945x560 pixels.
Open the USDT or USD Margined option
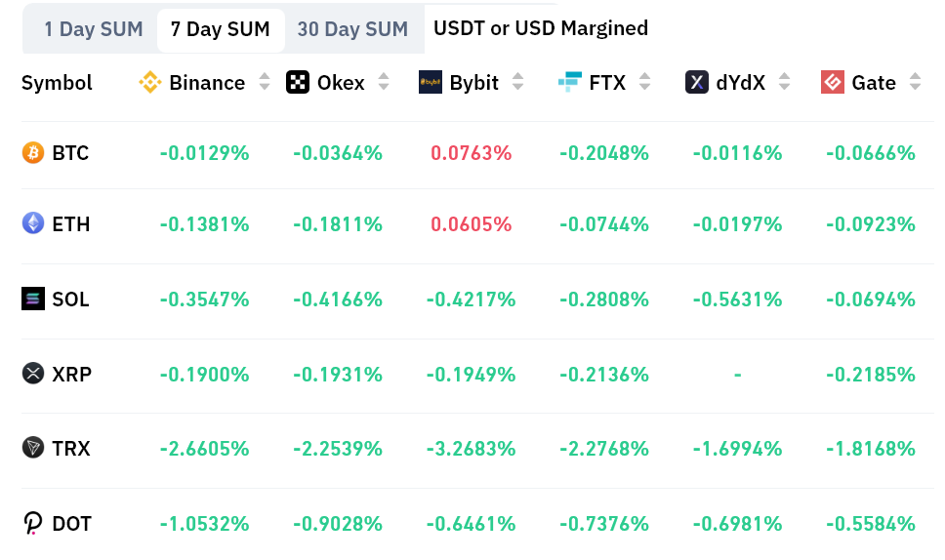[540, 28]
